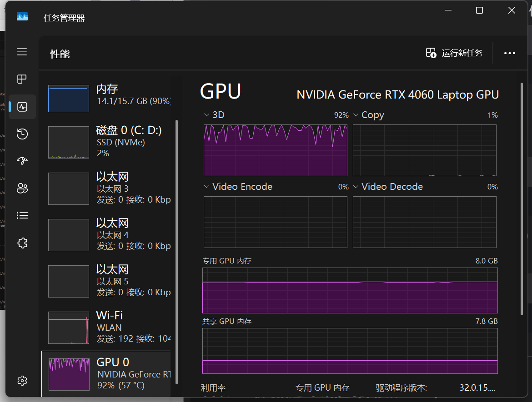Click the Copy engine graph
Screen dimensions: 532x402
click(424, 150)
